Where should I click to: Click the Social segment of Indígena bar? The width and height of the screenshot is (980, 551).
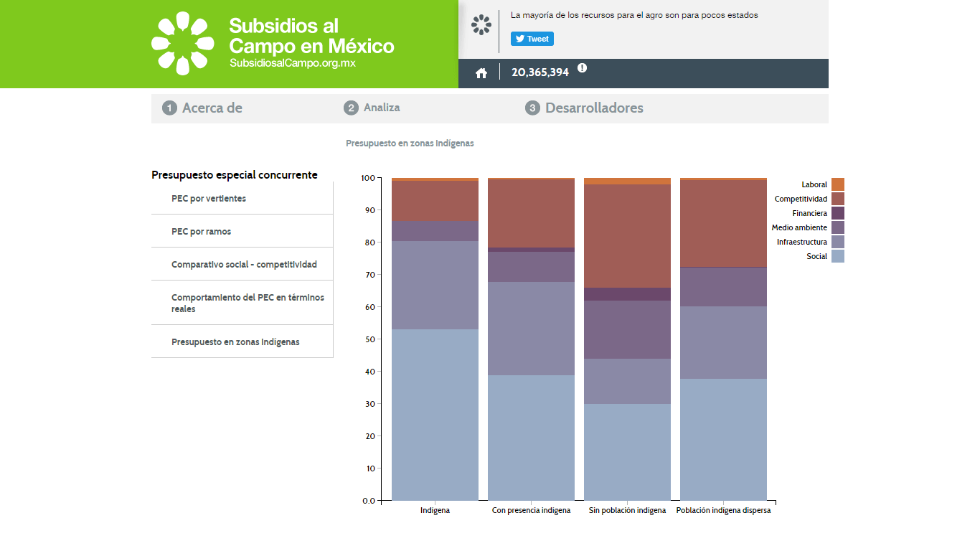tap(435, 415)
